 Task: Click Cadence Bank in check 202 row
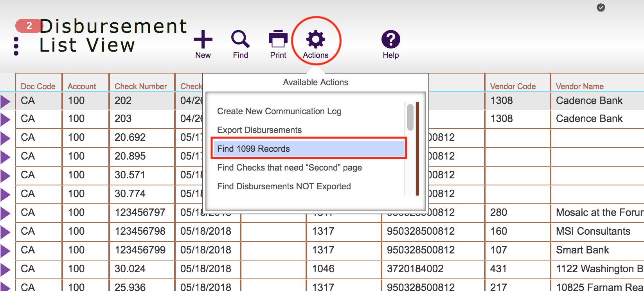point(589,101)
